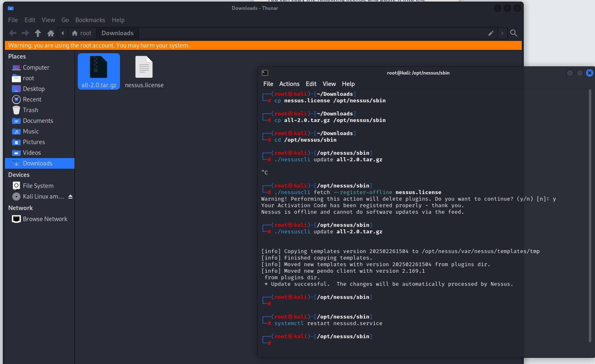Select Downloads segment in path bar
Viewport: 595px width, 364px height.
(118, 33)
